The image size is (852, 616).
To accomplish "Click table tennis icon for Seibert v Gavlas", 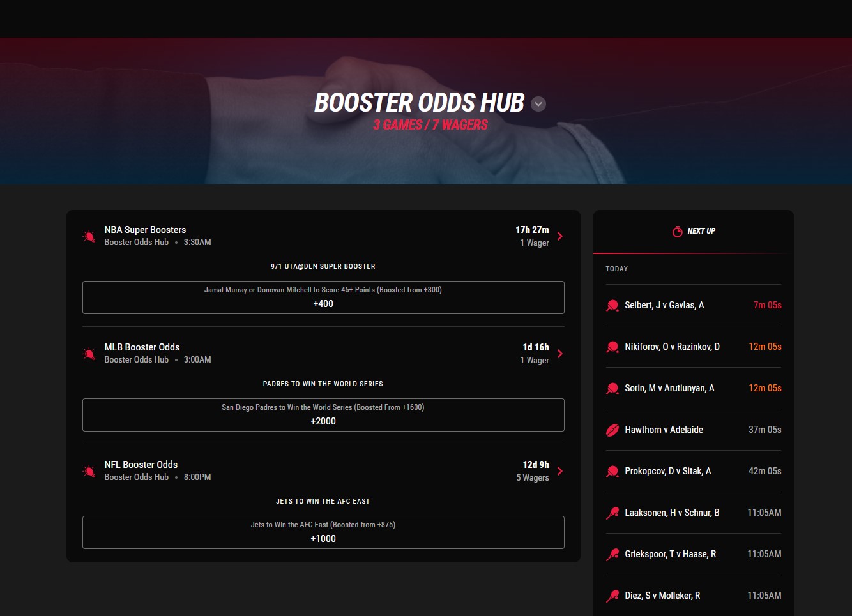I will 612,305.
